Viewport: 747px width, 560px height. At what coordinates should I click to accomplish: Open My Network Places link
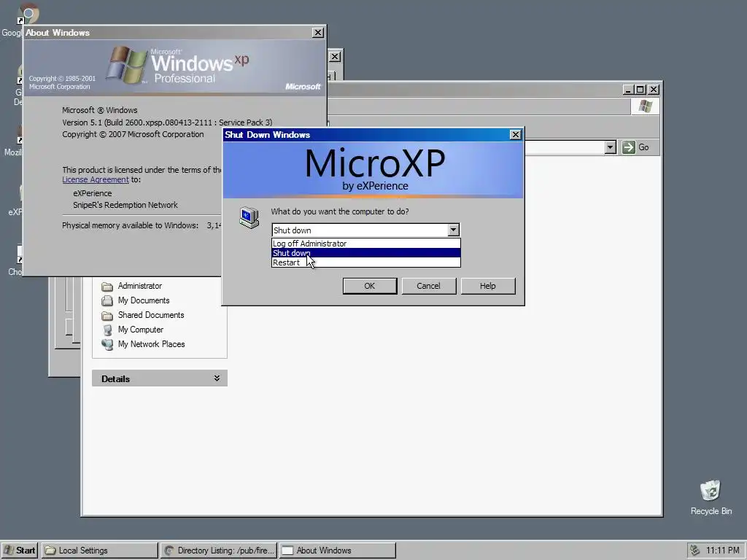pos(152,344)
